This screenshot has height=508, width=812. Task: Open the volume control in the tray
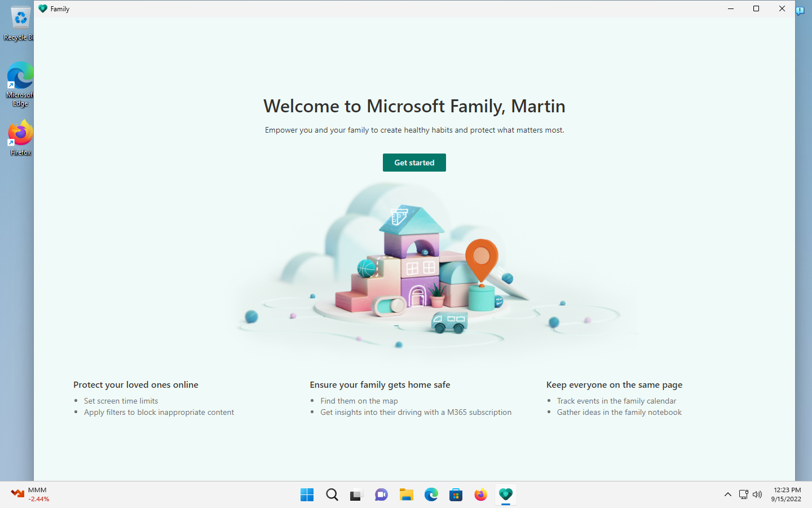[x=757, y=494]
